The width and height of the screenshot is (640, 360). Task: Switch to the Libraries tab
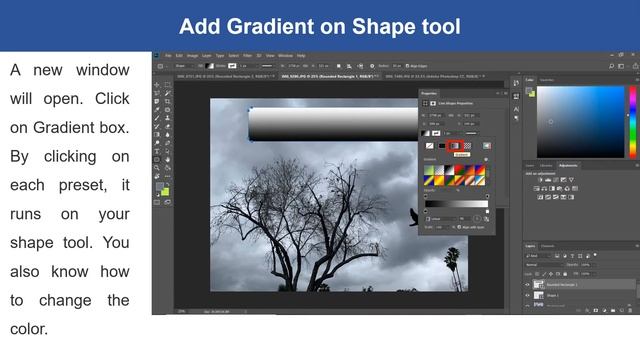pos(546,166)
